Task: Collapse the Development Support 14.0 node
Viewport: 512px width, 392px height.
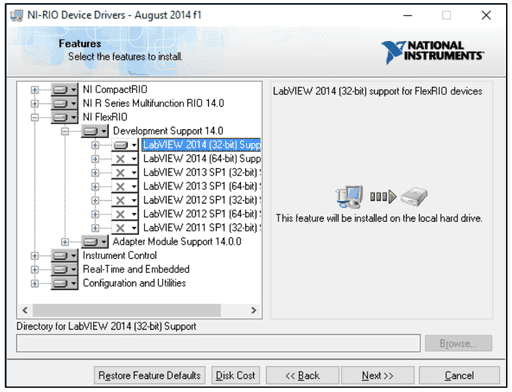Action: pos(65,131)
